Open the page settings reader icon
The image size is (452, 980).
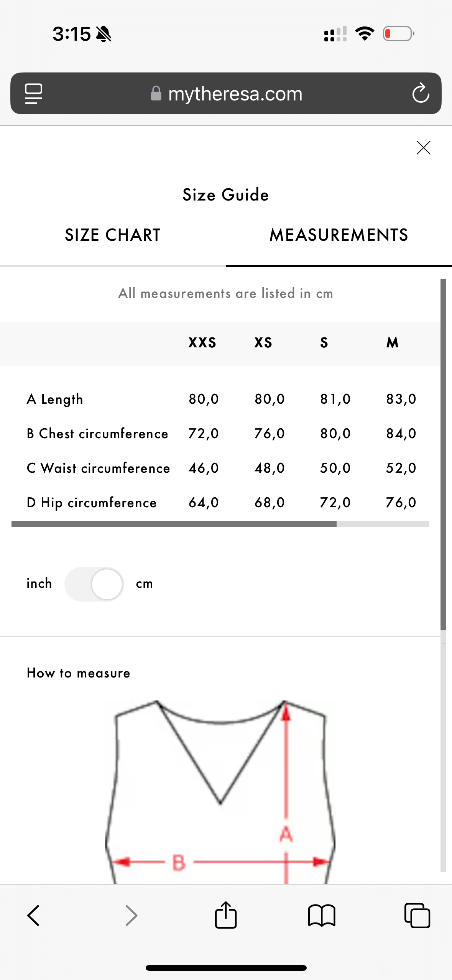click(x=33, y=94)
